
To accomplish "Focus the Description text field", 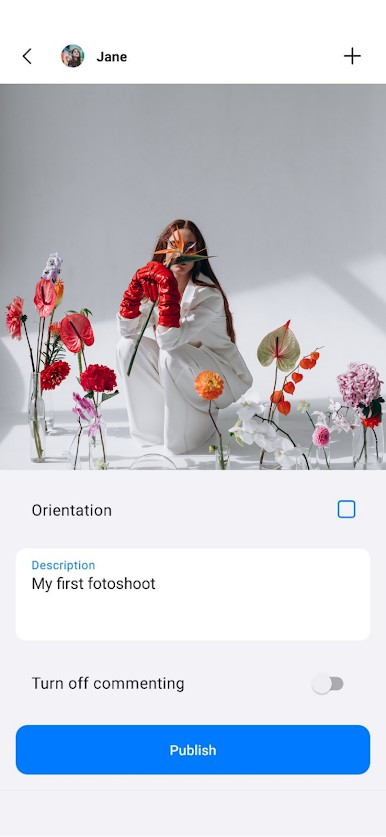I will point(193,594).
